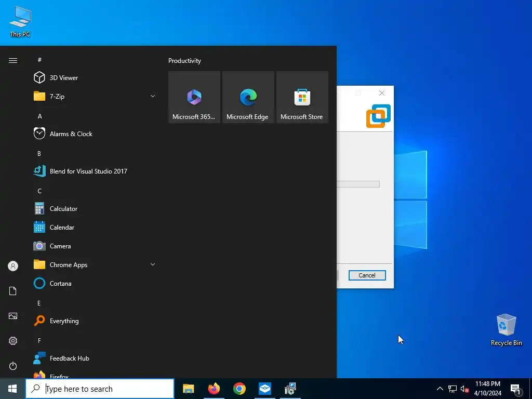Open File Explorer from taskbar
532x399 pixels.
pyautogui.click(x=188, y=389)
